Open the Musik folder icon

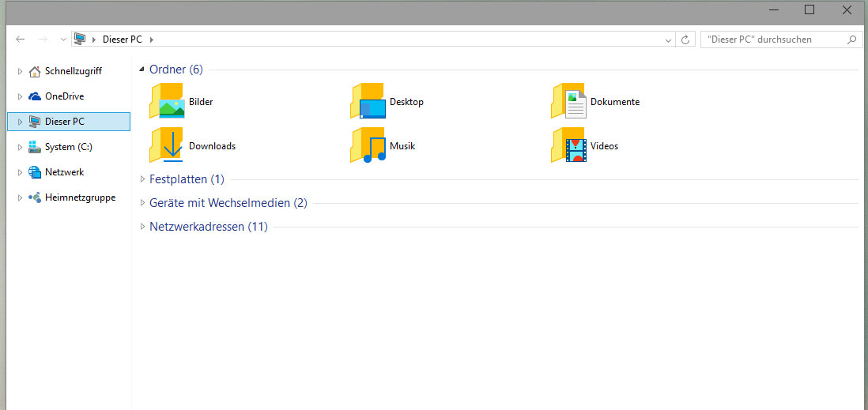tap(368, 145)
